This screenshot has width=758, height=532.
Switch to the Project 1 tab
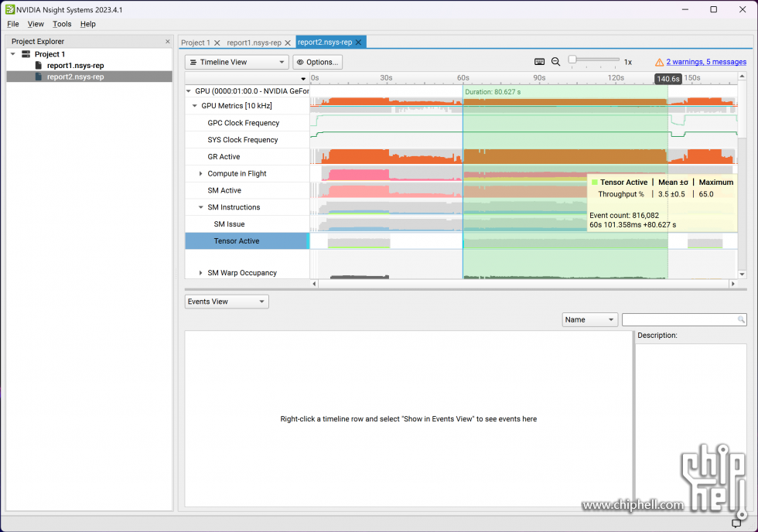tap(195, 43)
